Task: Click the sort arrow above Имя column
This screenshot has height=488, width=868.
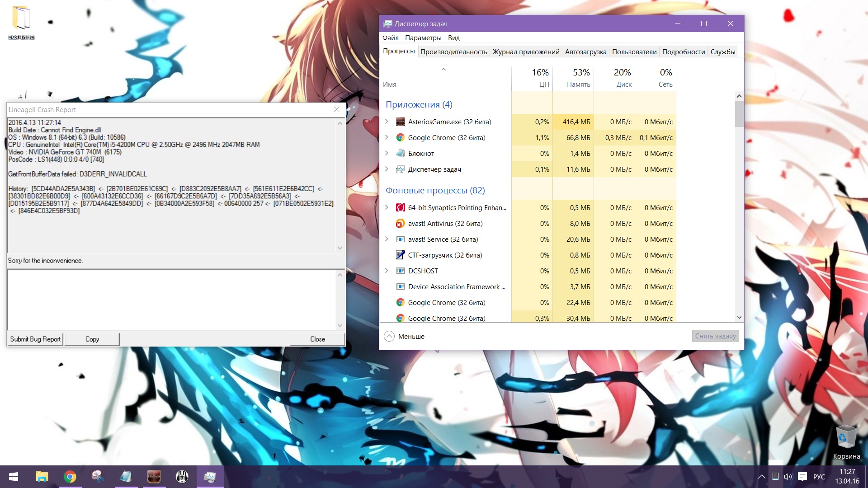Action: click(443, 70)
